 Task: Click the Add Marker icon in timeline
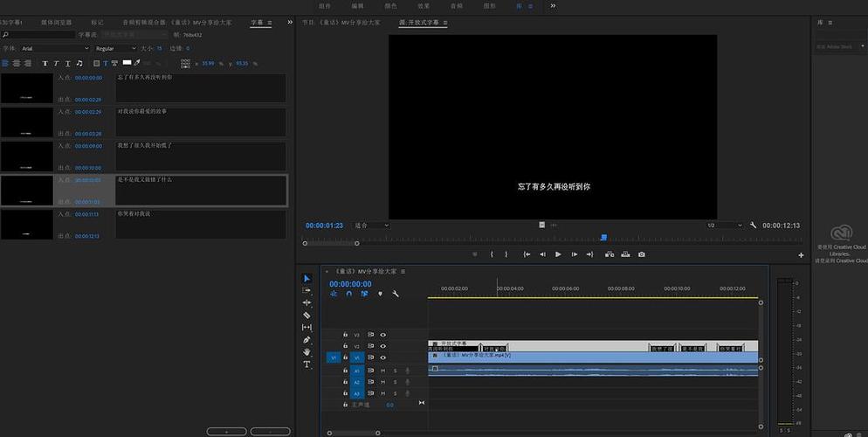(380, 295)
